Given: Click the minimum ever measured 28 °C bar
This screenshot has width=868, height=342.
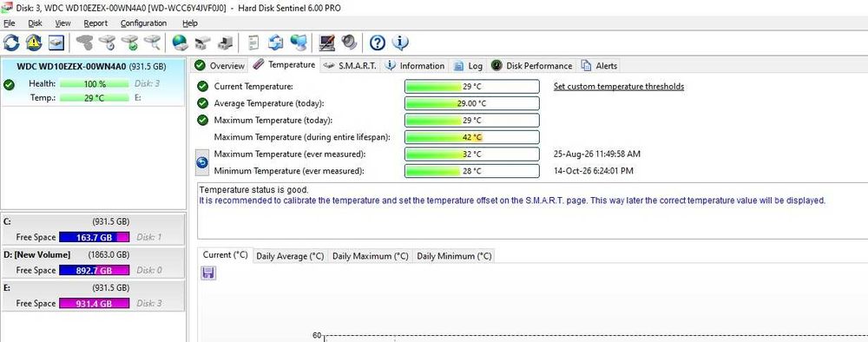Looking at the screenshot, I should (472, 171).
